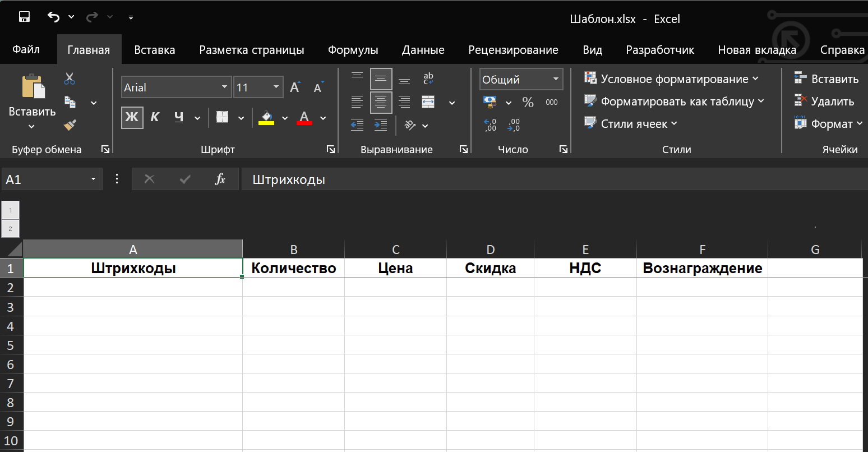Click the Paste clipboard icon
This screenshot has width=868, height=452.
(x=33, y=86)
